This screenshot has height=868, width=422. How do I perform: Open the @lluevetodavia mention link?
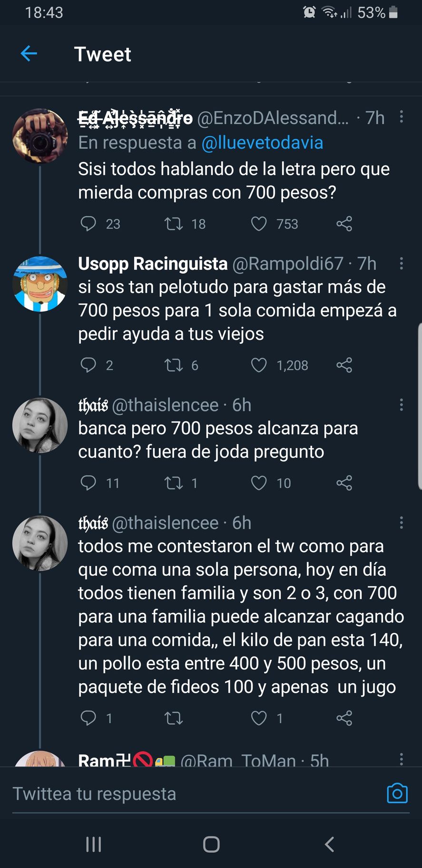click(x=262, y=143)
